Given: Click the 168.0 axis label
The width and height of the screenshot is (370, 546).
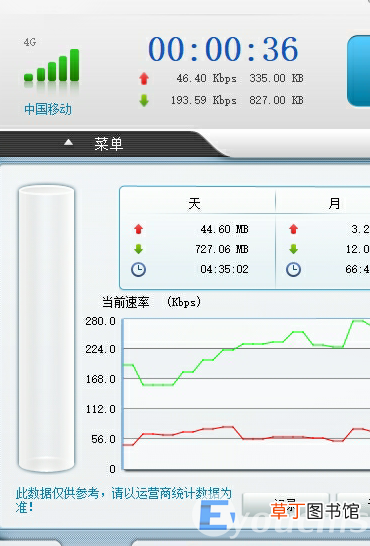Looking at the screenshot, I should click(101, 379).
